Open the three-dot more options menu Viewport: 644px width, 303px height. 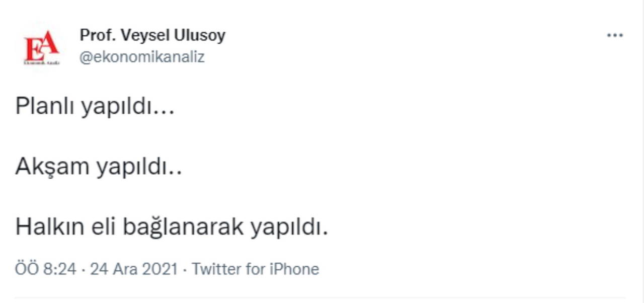(615, 36)
